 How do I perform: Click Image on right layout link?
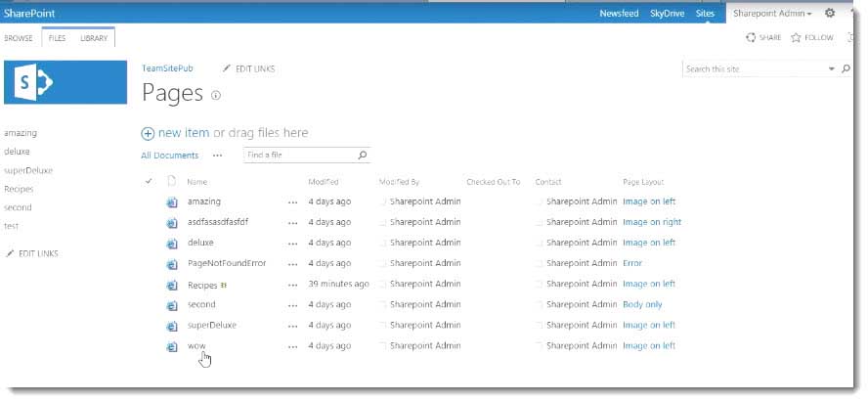click(x=652, y=222)
